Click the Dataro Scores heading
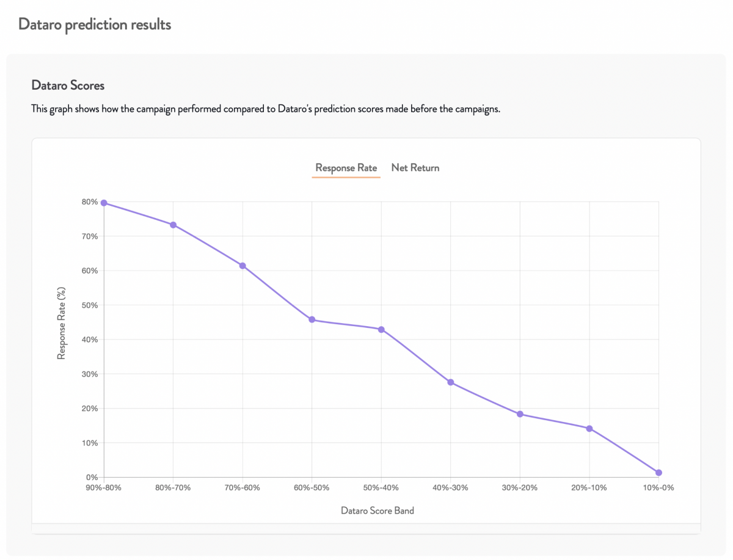This screenshot has width=733, height=560. tap(68, 85)
